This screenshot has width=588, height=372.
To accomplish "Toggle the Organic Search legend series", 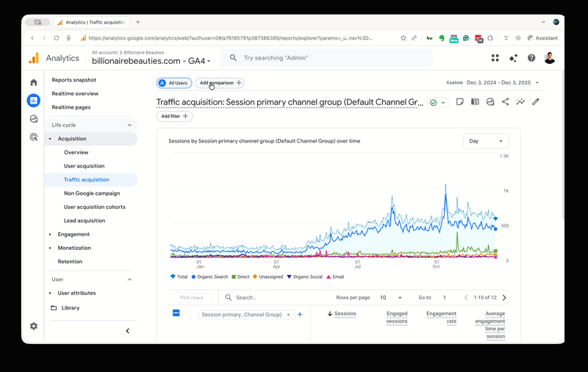I will tap(209, 277).
